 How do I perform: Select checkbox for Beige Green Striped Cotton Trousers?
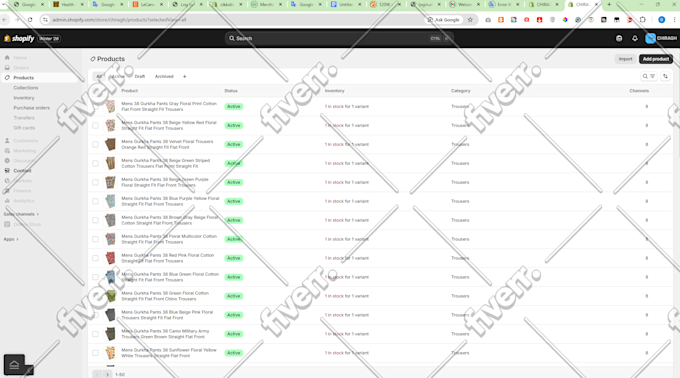coord(95,163)
